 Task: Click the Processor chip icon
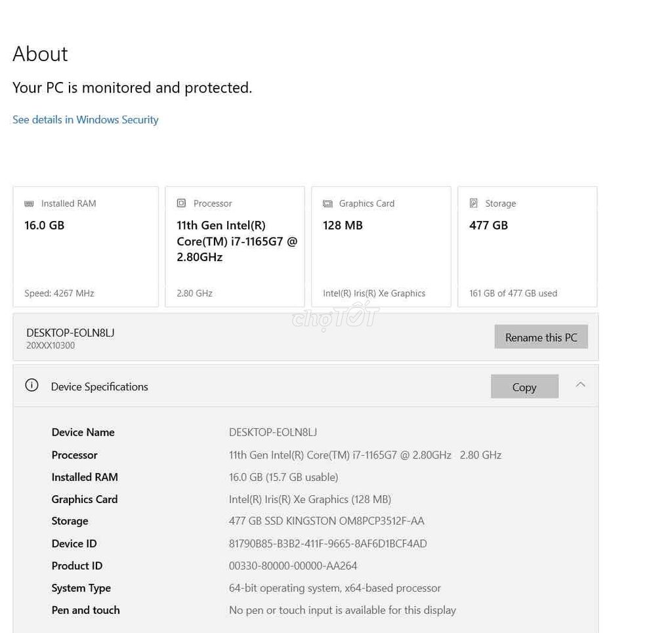click(x=181, y=203)
